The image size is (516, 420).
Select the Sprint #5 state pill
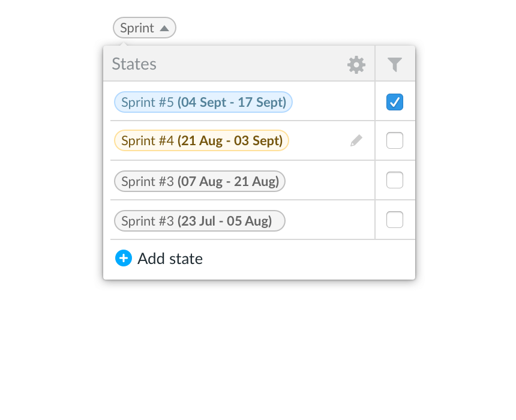[x=203, y=102]
